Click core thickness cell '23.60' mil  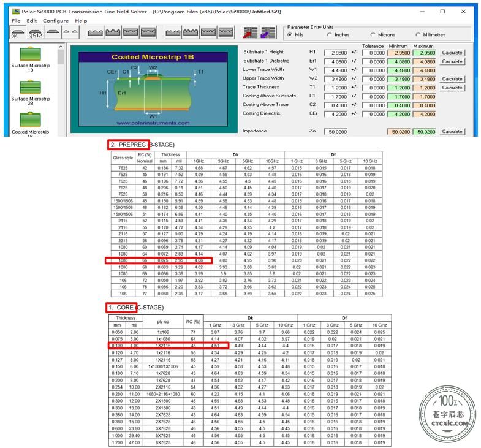[134, 428]
